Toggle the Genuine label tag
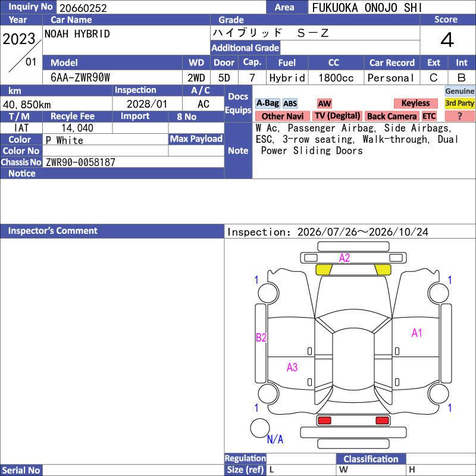This screenshot has width=476, height=476. tap(459, 91)
